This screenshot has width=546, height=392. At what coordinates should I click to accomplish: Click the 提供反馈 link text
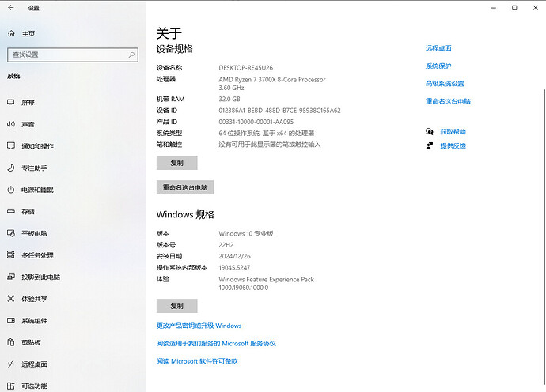[x=453, y=145]
